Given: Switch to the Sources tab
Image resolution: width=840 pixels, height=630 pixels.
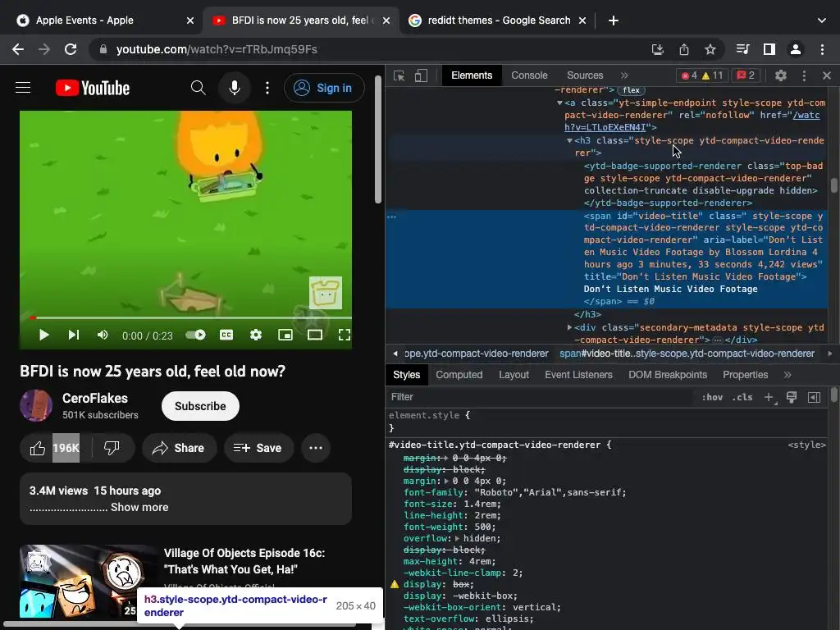Looking at the screenshot, I should (585, 75).
